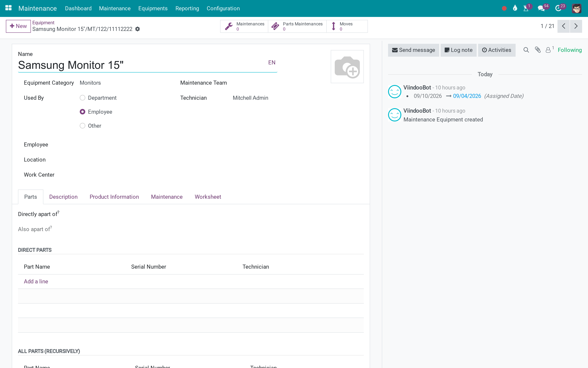Open the hourglass notifications icon
The width and height of the screenshot is (588, 368).
(x=526, y=8)
